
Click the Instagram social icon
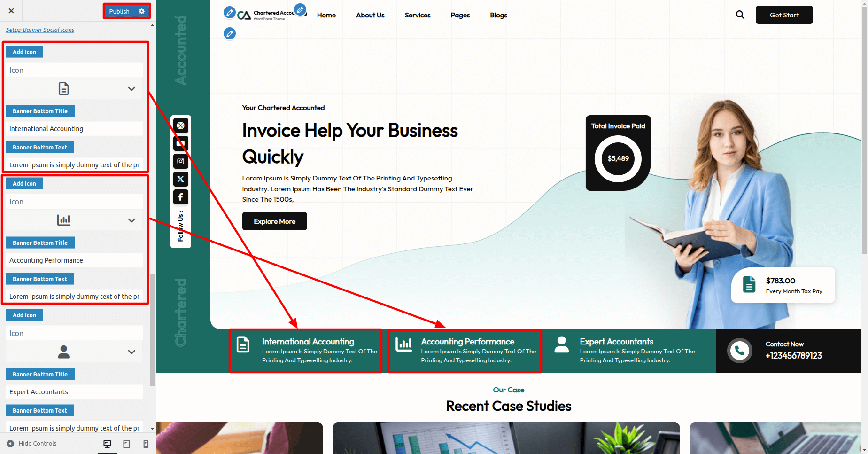click(x=180, y=161)
